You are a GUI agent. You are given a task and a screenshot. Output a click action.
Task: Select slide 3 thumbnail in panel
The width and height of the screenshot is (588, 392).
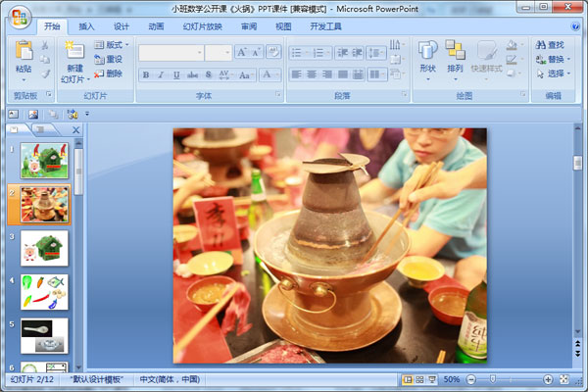(44, 248)
